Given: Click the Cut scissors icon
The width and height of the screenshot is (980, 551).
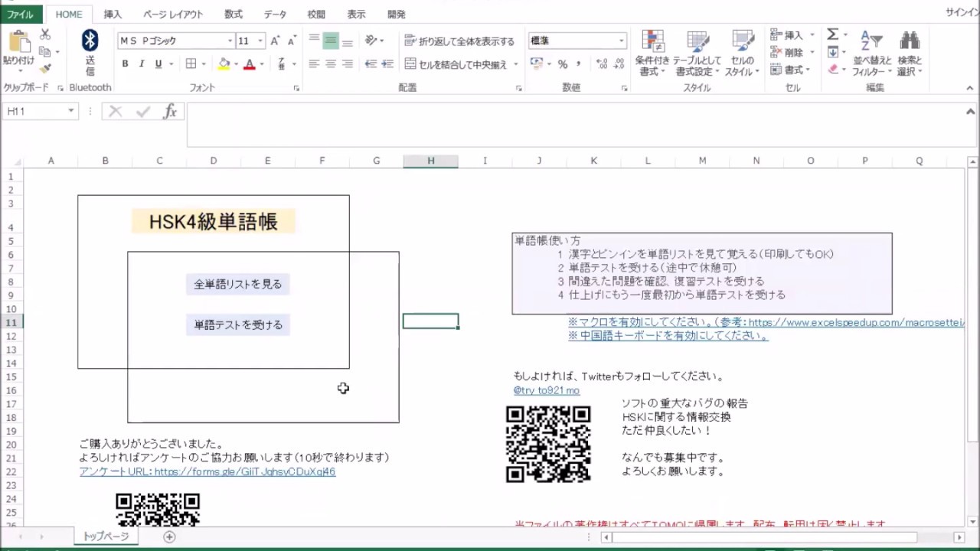Looking at the screenshot, I should coord(45,34).
